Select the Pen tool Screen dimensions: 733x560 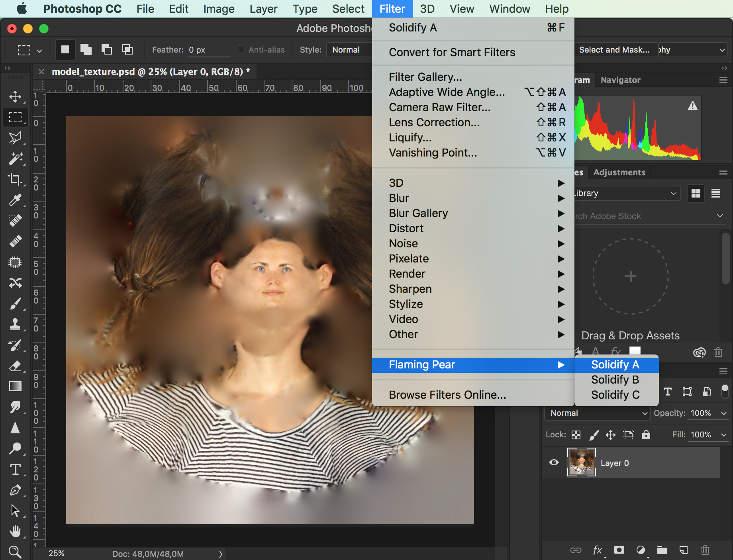[15, 490]
